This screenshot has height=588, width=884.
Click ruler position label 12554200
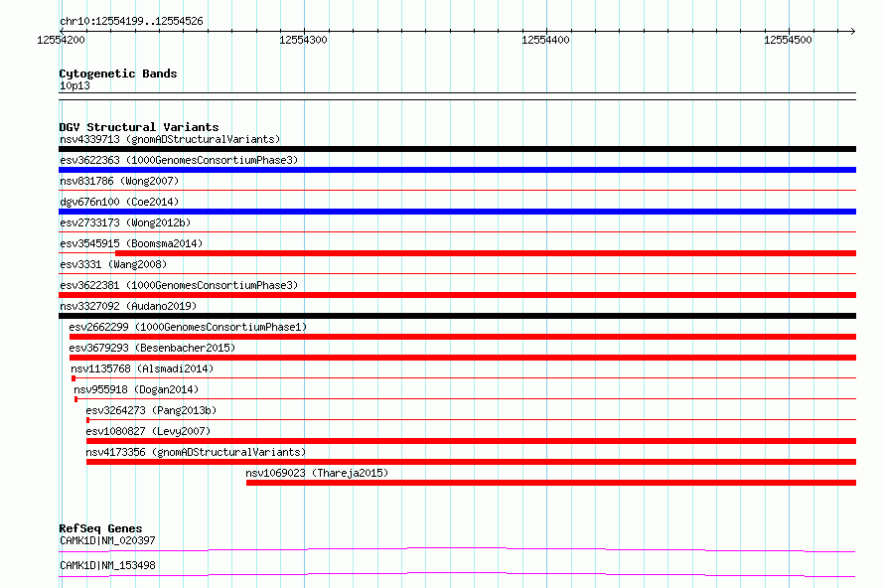click(61, 40)
